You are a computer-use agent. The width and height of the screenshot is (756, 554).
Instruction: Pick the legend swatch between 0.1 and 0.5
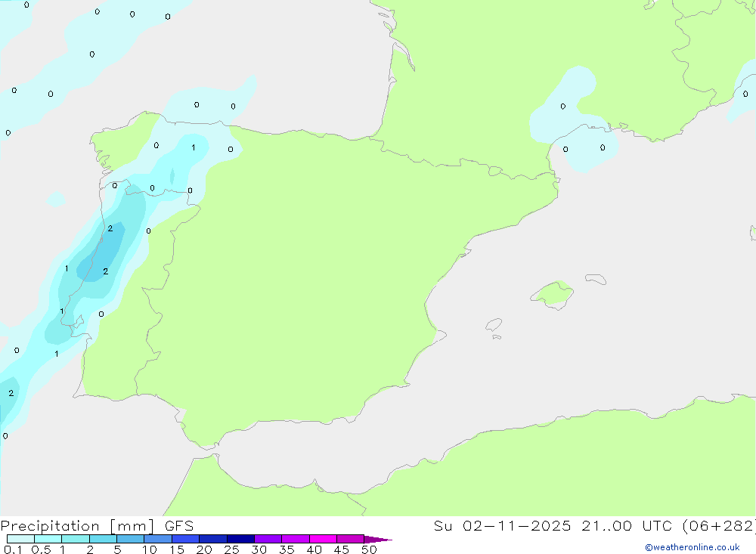click(20, 539)
